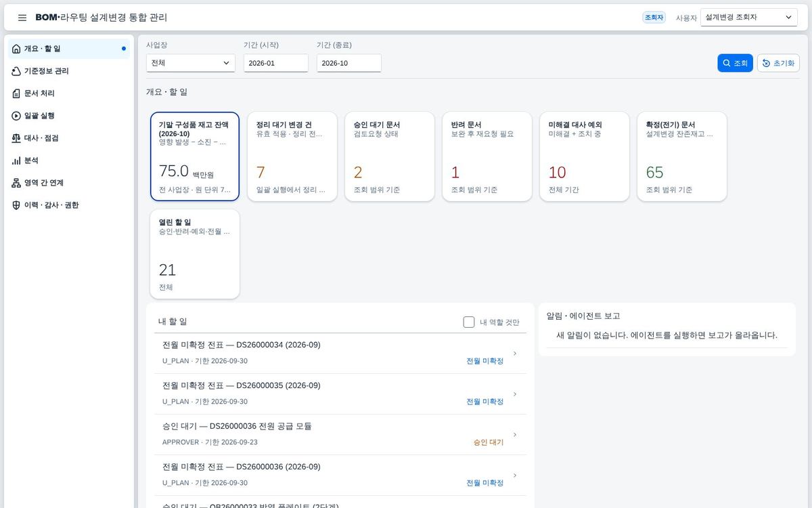Expand the DS26000034 전월 미확정 전표 row chevron

click(515, 354)
